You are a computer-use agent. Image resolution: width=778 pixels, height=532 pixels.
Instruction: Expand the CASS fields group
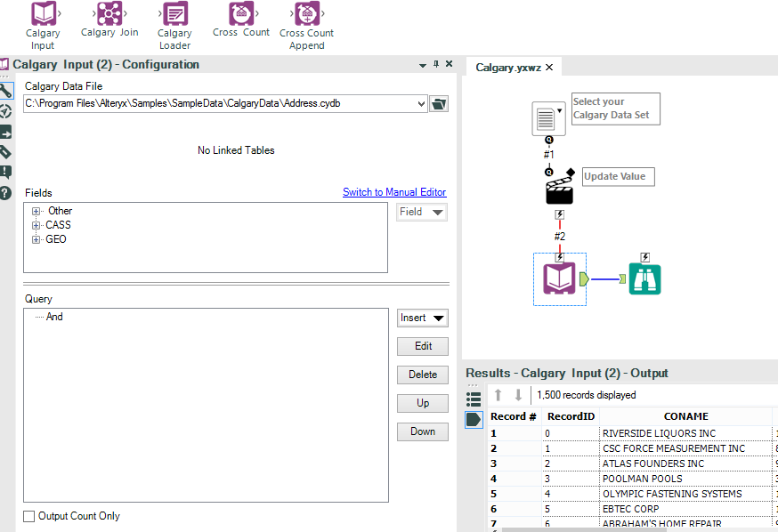(36, 224)
